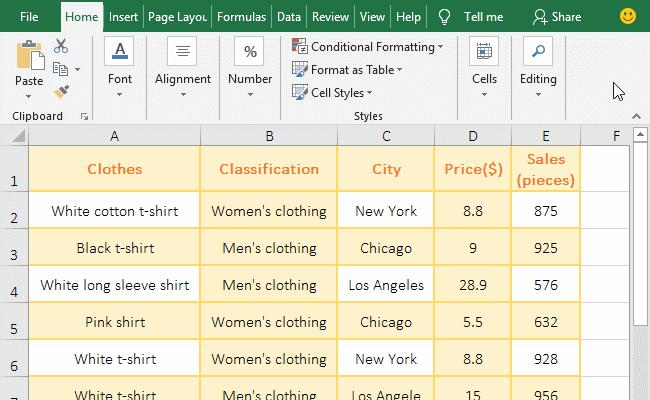Open the File tab
Screen dimensions: 650x400
(x=29, y=17)
